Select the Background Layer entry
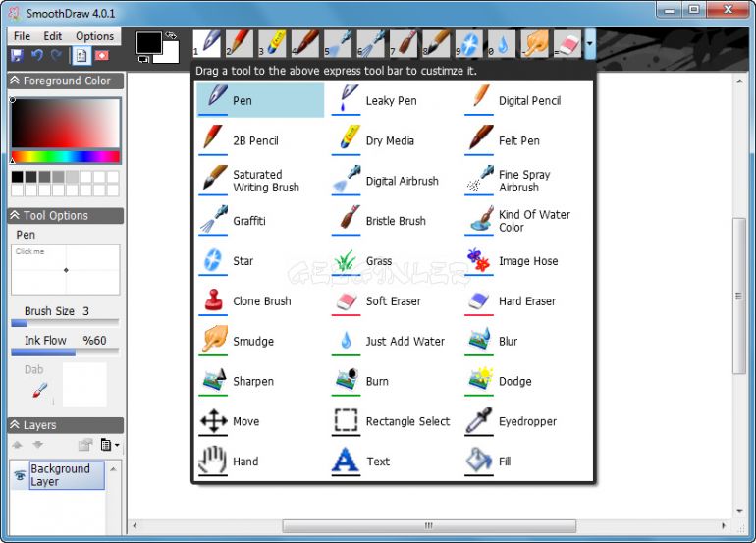The width and height of the screenshot is (756, 543). pos(60,475)
